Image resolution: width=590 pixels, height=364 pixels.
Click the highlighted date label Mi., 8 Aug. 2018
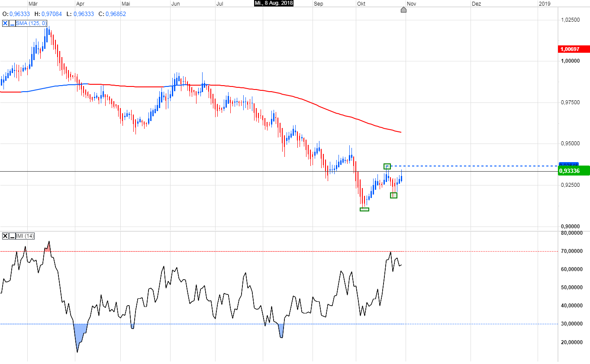pyautogui.click(x=274, y=3)
